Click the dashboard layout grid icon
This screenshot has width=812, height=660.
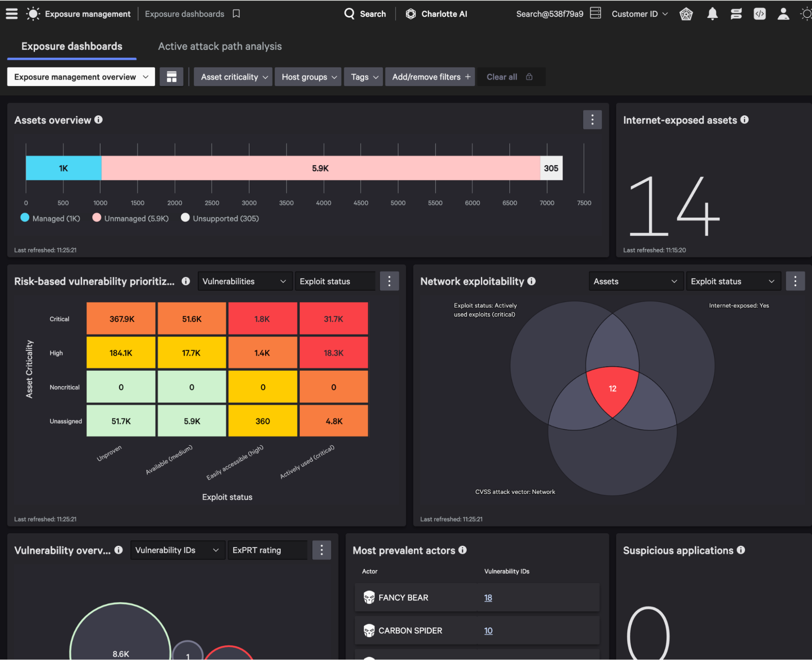(x=171, y=77)
